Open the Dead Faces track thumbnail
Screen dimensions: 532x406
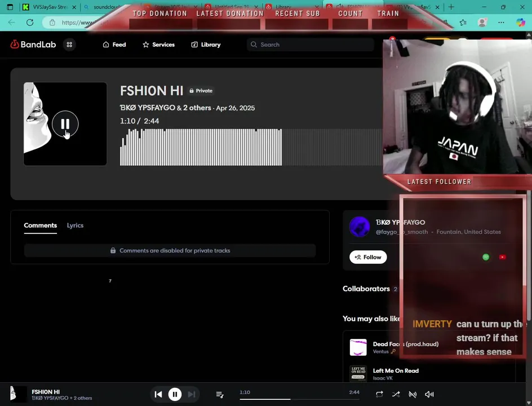(x=358, y=347)
